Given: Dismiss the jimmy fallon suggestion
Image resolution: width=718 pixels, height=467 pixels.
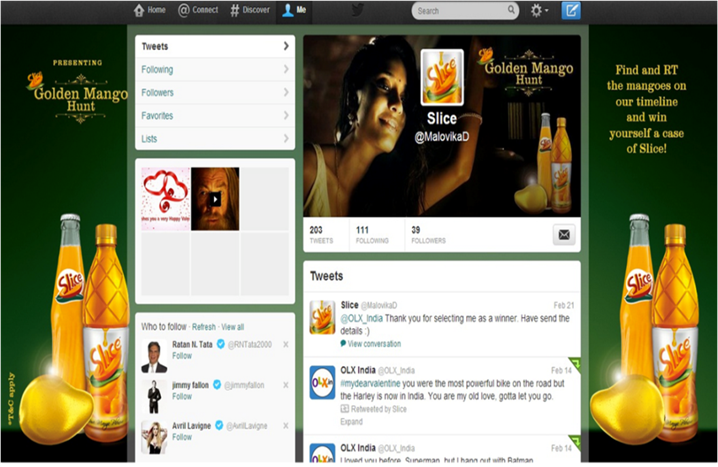Looking at the screenshot, I should tap(286, 385).
